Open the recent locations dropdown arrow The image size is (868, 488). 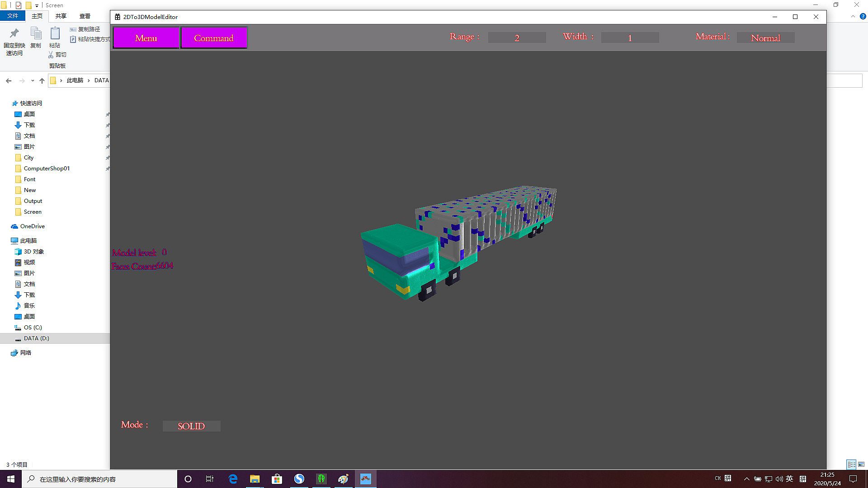[33, 80]
